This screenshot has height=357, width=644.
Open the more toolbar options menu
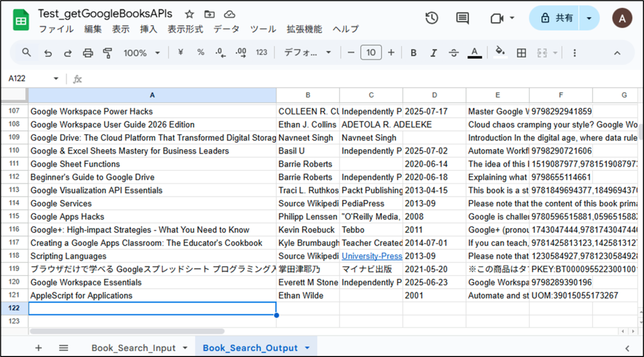click(575, 53)
